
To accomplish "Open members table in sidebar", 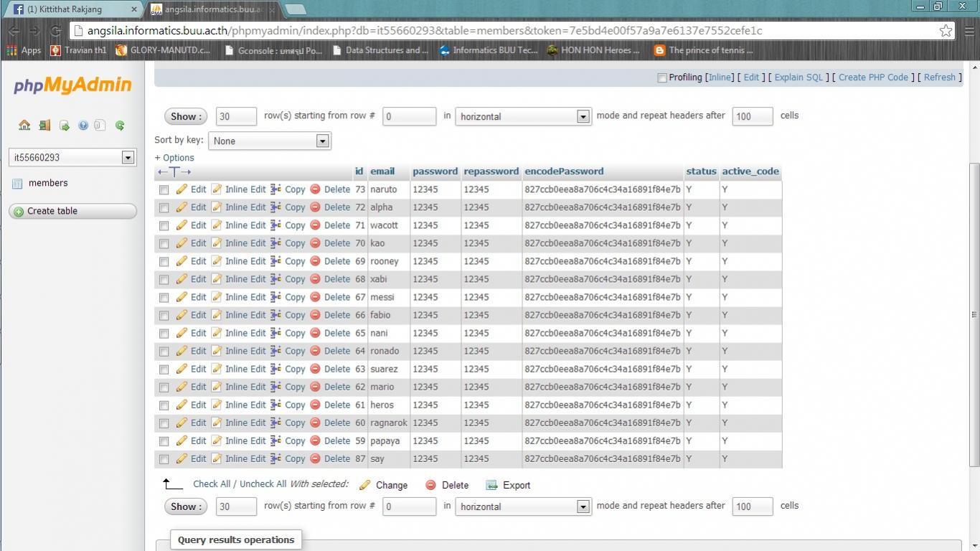I will point(48,183).
